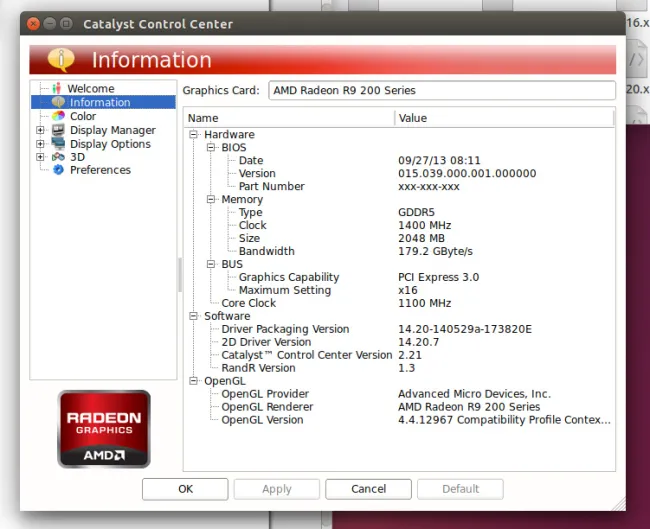The height and width of the screenshot is (529, 650).
Task: Click the 3D glasses icon
Action: [x=58, y=157]
